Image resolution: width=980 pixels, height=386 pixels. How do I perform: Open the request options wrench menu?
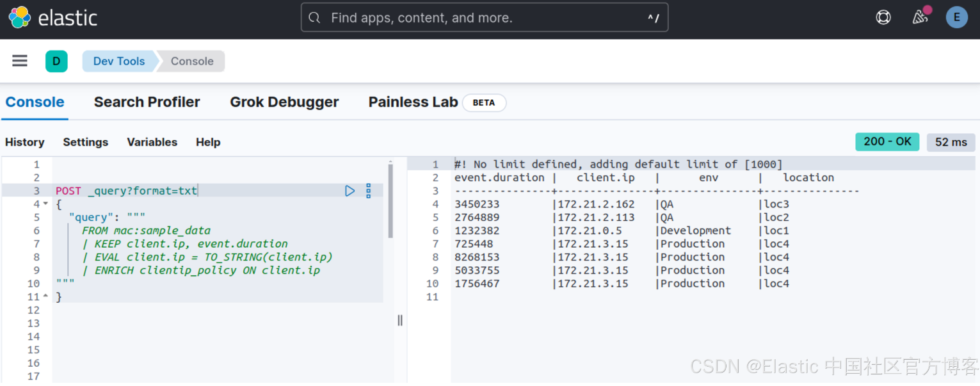click(368, 191)
